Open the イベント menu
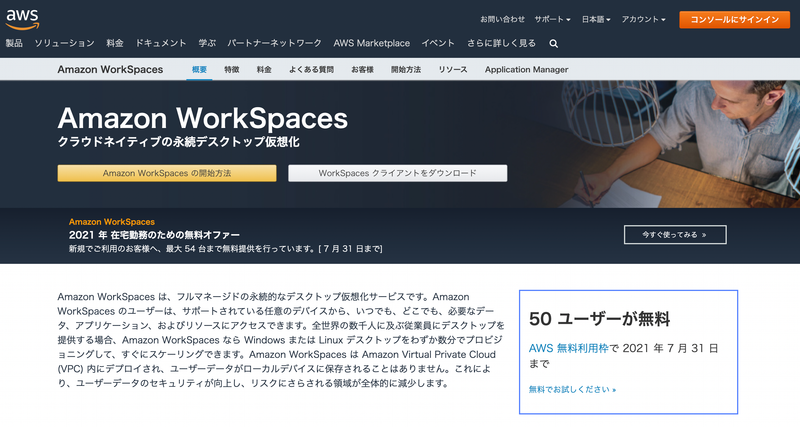This screenshot has width=800, height=427. (x=438, y=43)
